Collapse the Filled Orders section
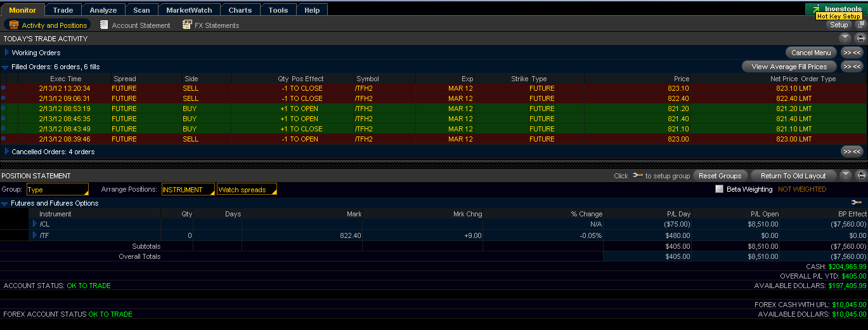The height and width of the screenshot is (330, 868). (5, 67)
